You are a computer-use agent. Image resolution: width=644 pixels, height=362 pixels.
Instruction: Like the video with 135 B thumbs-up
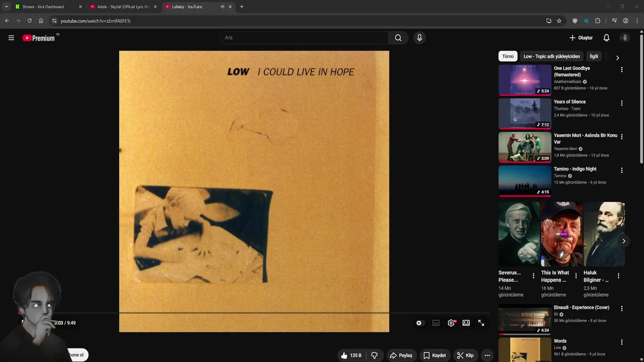[x=351, y=355]
